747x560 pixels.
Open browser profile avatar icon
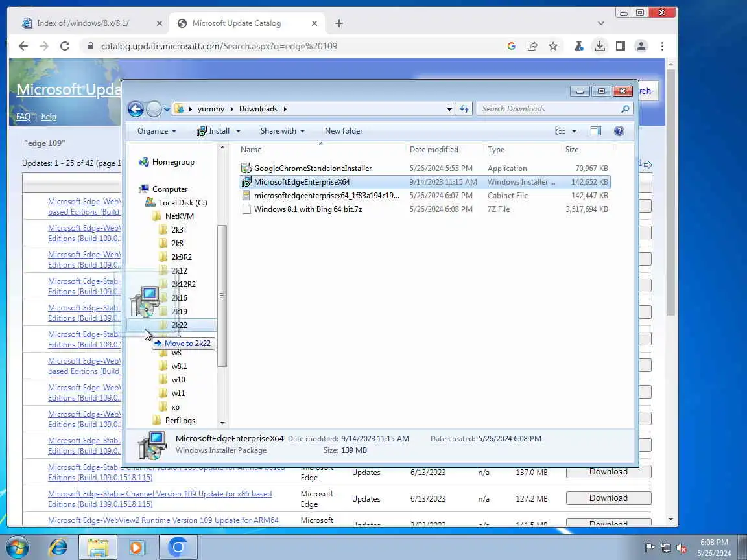coord(641,46)
